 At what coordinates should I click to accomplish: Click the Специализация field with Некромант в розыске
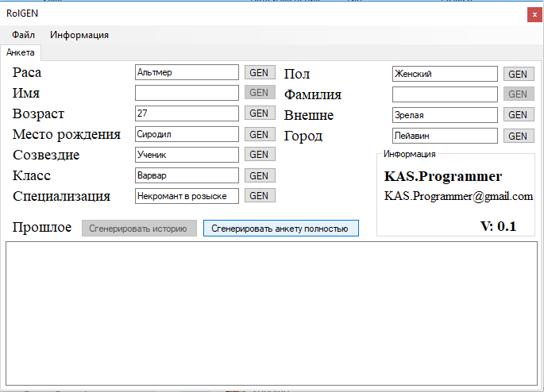pyautogui.click(x=187, y=195)
